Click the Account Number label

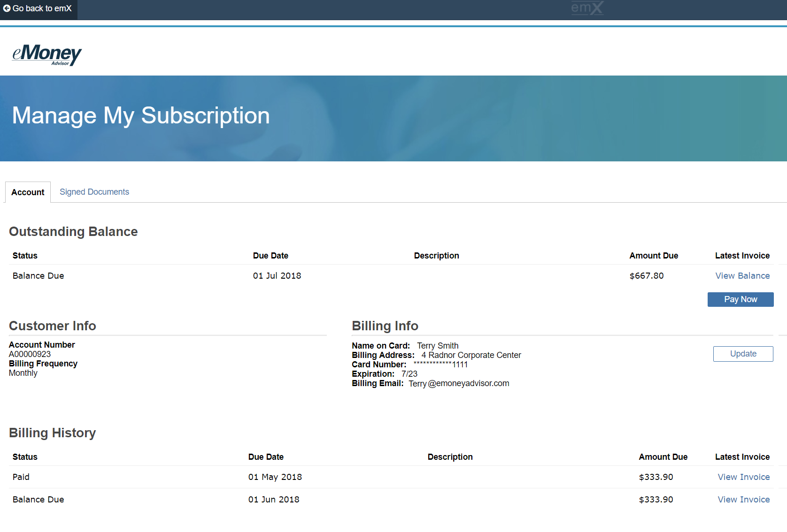click(x=42, y=345)
